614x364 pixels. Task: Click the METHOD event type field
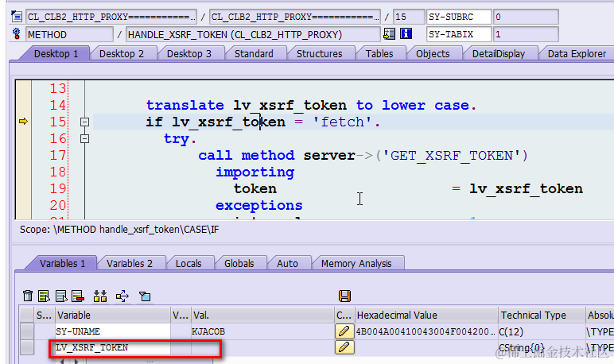click(x=69, y=34)
